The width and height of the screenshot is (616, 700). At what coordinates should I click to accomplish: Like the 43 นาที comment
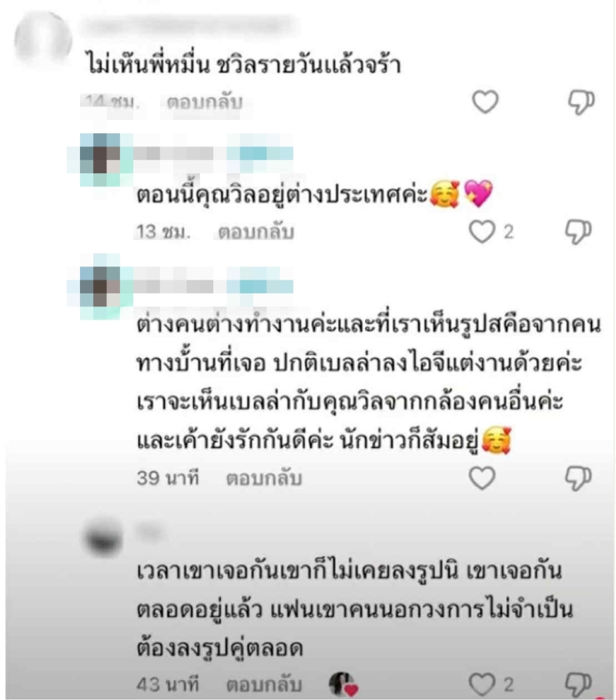click(482, 684)
